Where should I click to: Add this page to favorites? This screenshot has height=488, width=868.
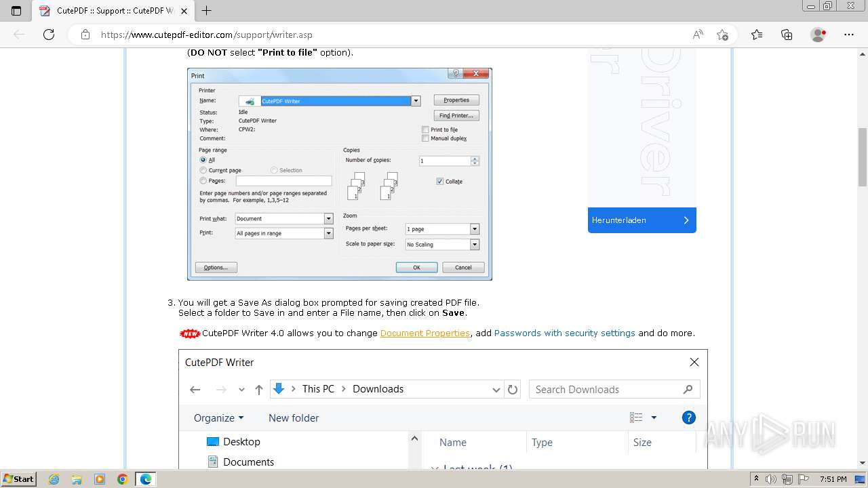pos(722,35)
